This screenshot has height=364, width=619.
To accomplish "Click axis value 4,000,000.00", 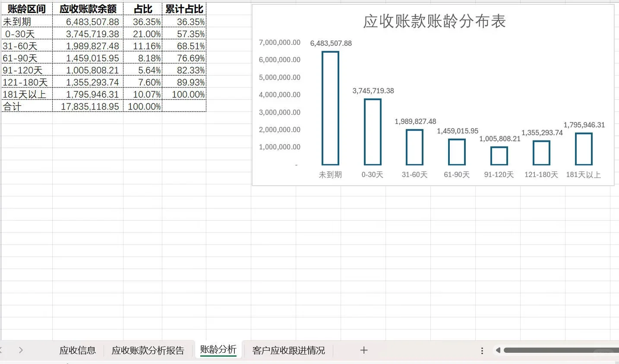I will [x=280, y=94].
